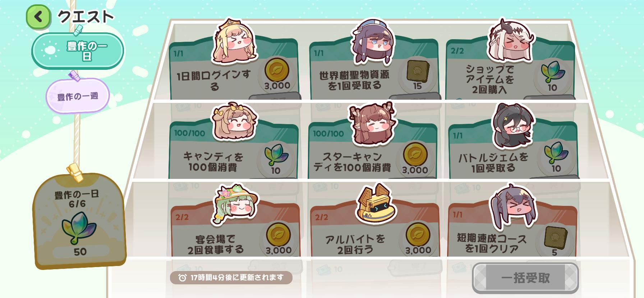Switch to the 豊作の一週 weekly tab

pyautogui.click(x=78, y=96)
